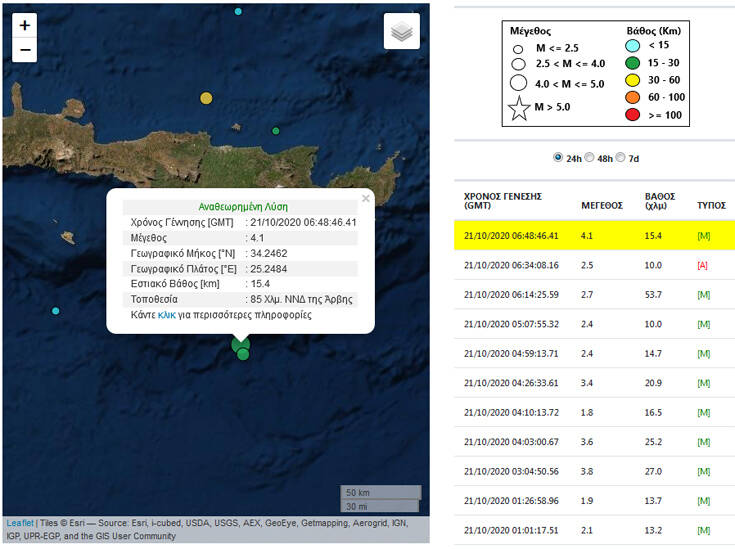Close the earthquake info popup
Viewport: 735px width, 549px height.
pyautogui.click(x=365, y=199)
